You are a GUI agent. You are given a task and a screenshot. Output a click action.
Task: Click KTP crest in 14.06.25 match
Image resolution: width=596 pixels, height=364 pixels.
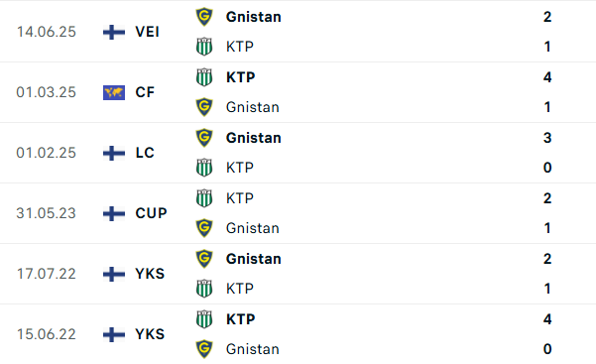click(204, 47)
